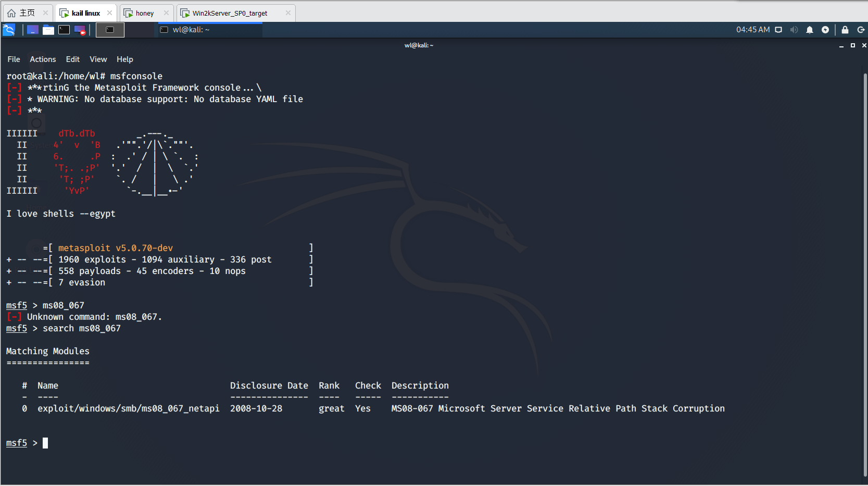The height and width of the screenshot is (486, 868).
Task: Click the metasploit v5.0.70-dev version text
Action: (116, 248)
